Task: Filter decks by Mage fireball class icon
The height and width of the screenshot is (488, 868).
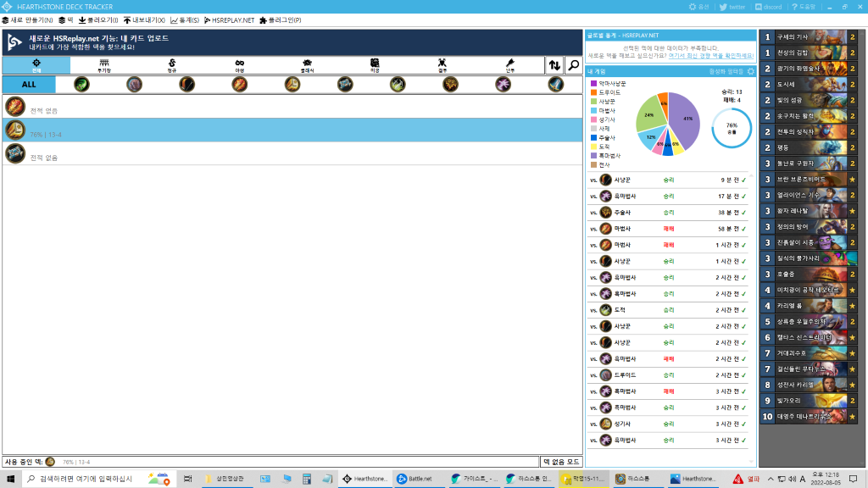Action: coord(239,85)
